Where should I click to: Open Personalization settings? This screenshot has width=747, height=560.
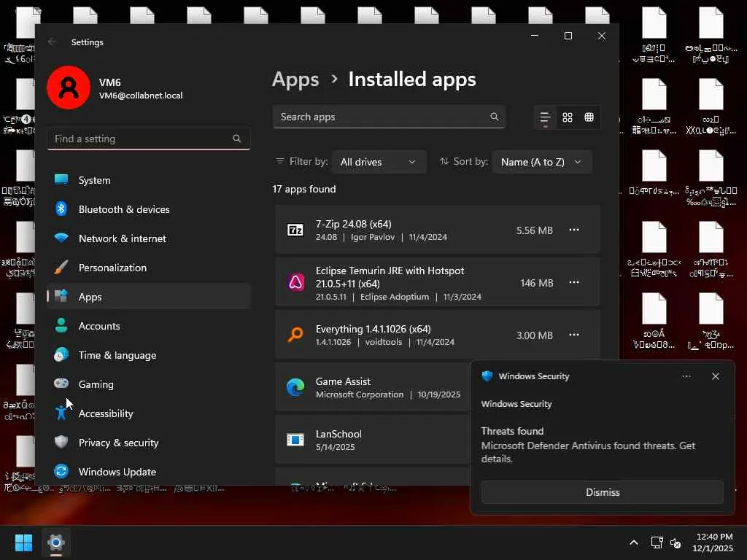coord(149,268)
